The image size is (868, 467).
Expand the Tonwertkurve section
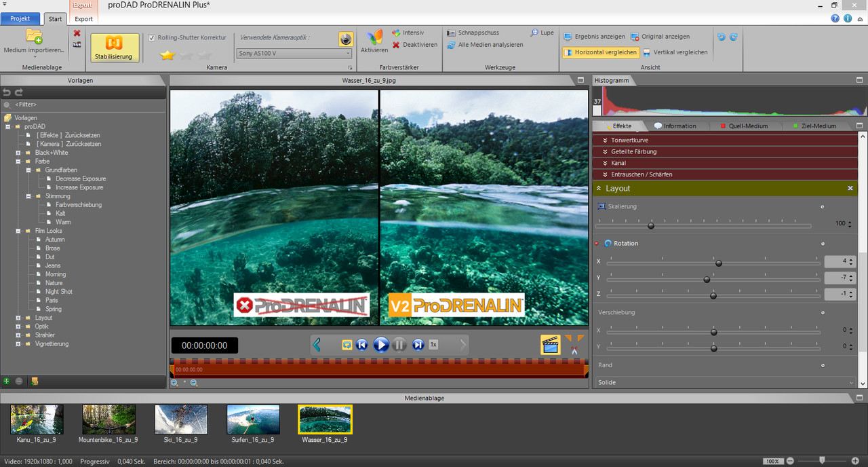tap(725, 140)
